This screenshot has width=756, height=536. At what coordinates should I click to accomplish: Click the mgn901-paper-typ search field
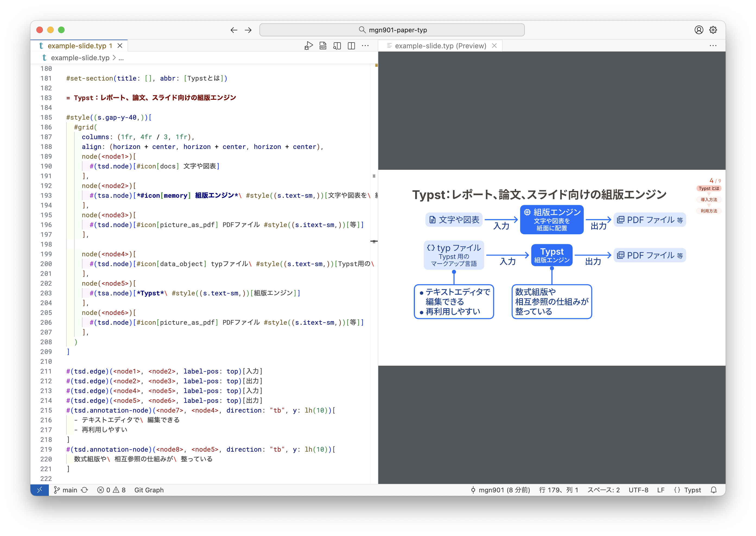(392, 30)
